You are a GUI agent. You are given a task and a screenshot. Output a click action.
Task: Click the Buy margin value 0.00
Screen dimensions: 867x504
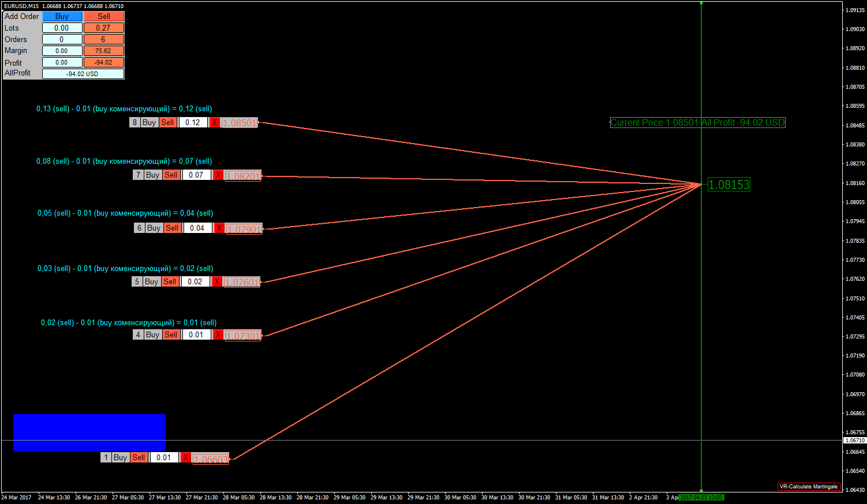(62, 51)
